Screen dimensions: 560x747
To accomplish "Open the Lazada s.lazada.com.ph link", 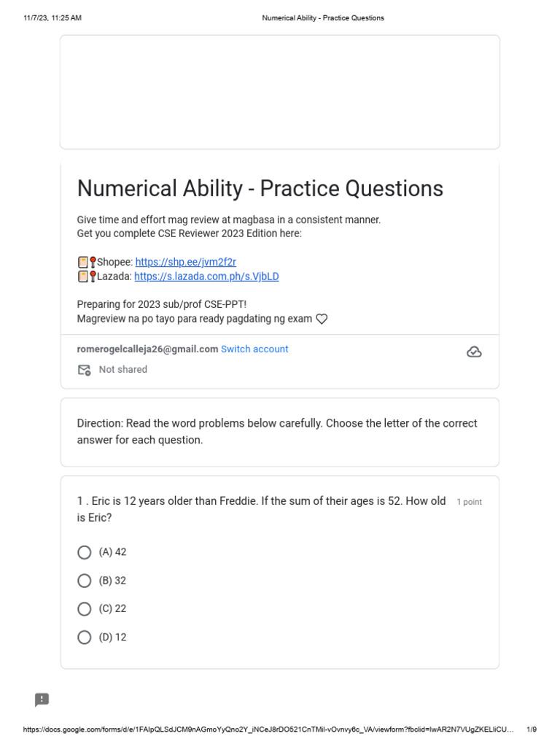I will pos(206,276).
